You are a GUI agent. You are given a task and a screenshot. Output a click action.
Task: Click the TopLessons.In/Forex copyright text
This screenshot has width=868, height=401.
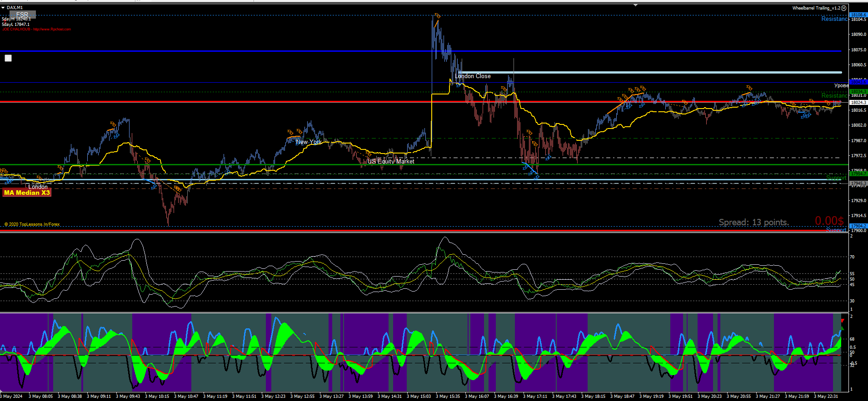click(32, 224)
